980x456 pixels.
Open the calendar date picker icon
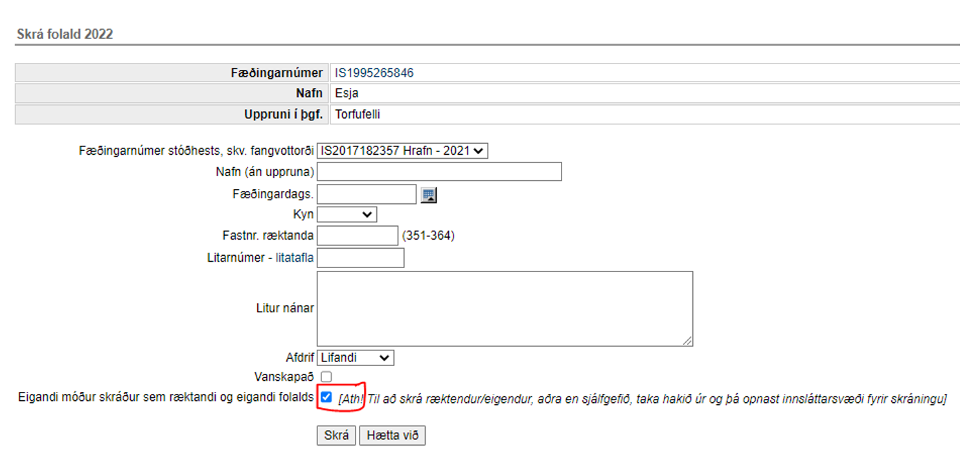point(428,195)
